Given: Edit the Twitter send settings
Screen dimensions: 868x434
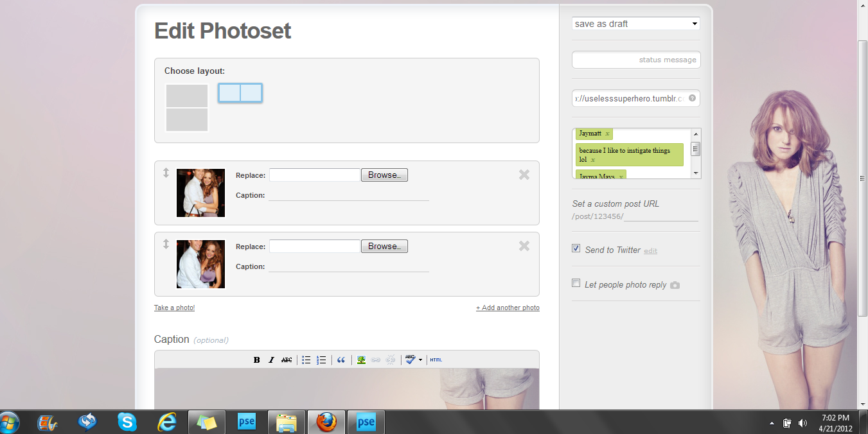Looking at the screenshot, I should click(x=651, y=251).
